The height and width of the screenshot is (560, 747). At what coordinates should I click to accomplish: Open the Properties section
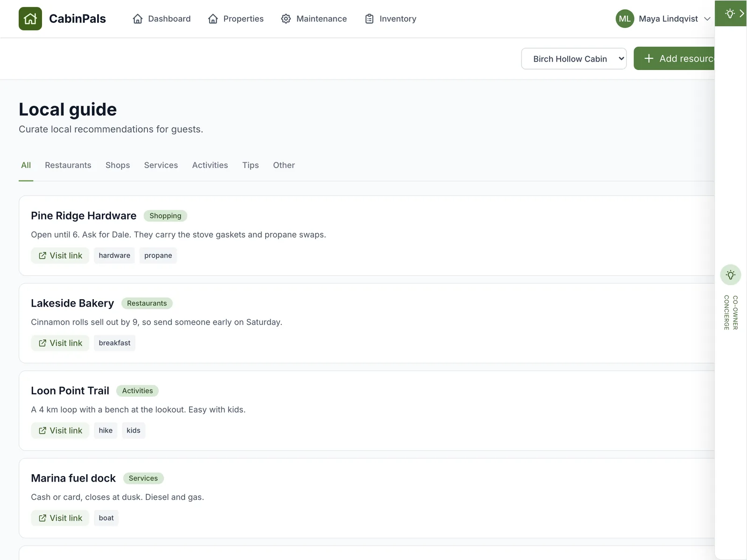pos(236,19)
